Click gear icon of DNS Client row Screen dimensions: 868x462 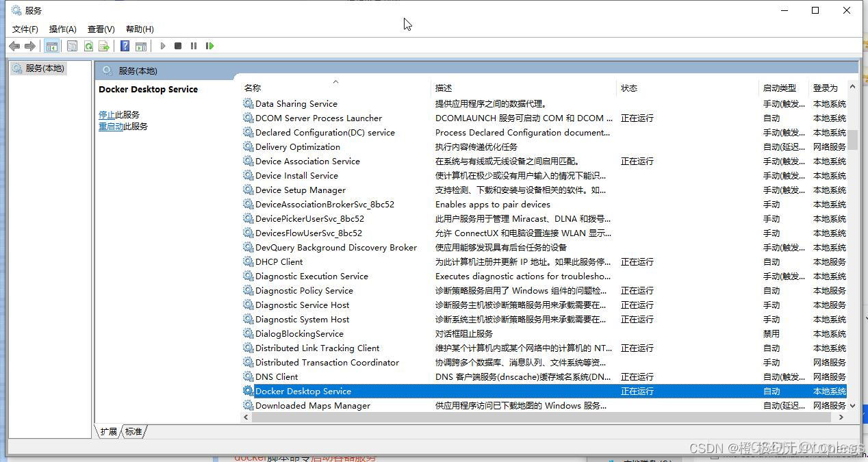click(x=248, y=376)
